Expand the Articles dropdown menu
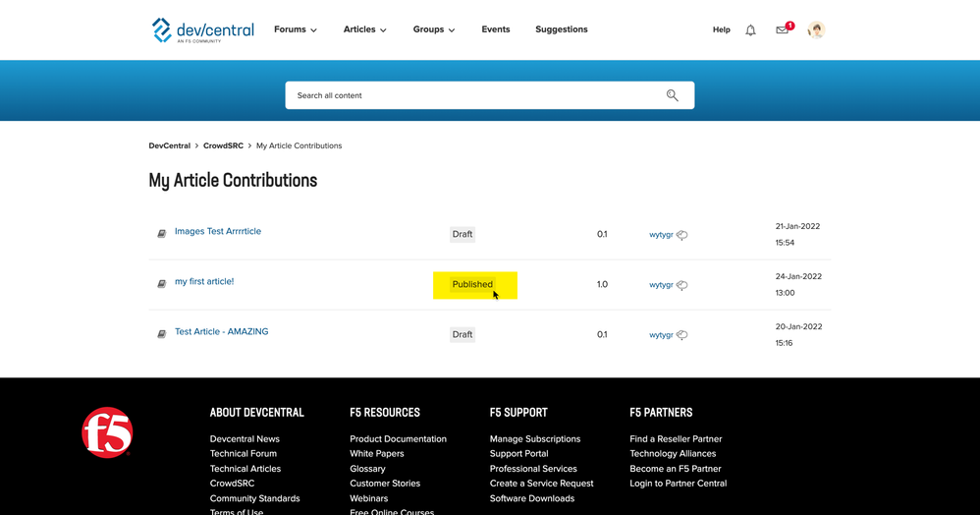 tap(365, 29)
